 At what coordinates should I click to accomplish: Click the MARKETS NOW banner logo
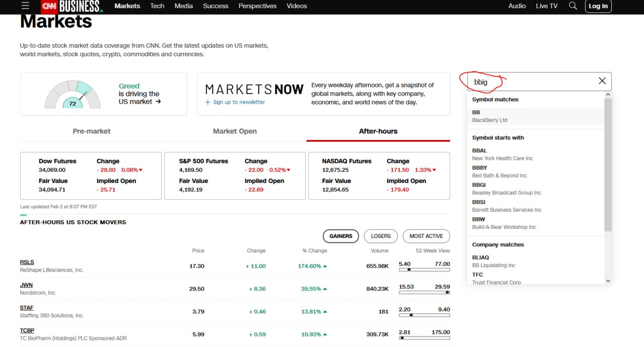point(254,90)
